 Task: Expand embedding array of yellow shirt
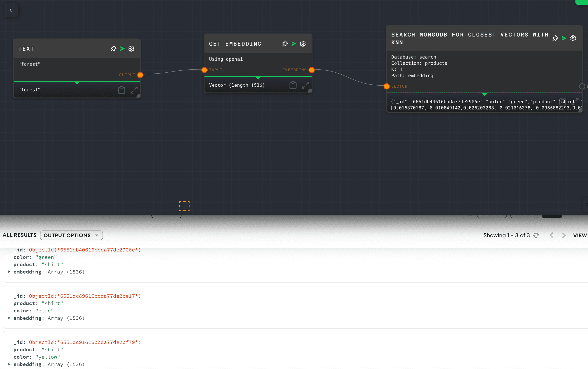9,364
